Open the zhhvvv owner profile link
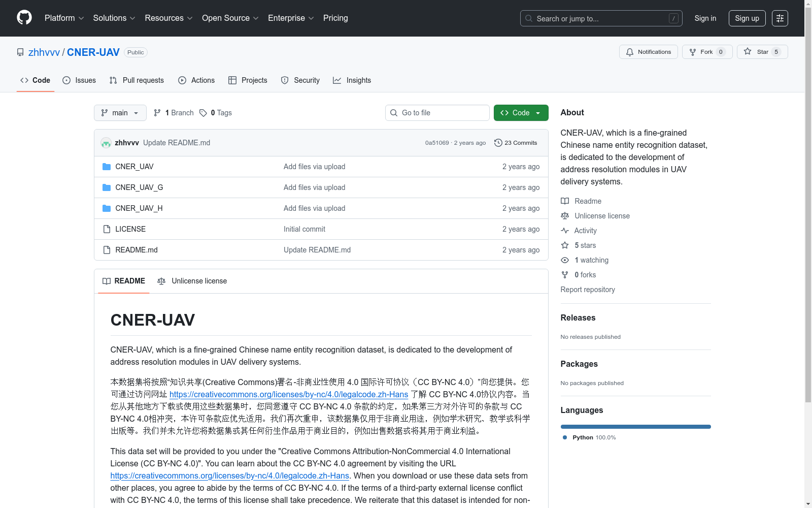812x508 pixels. [44, 52]
